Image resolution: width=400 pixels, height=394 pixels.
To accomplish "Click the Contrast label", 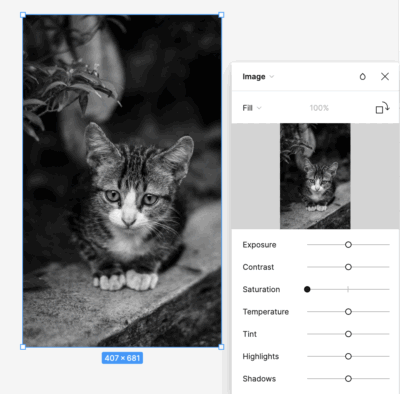I will point(258,267).
